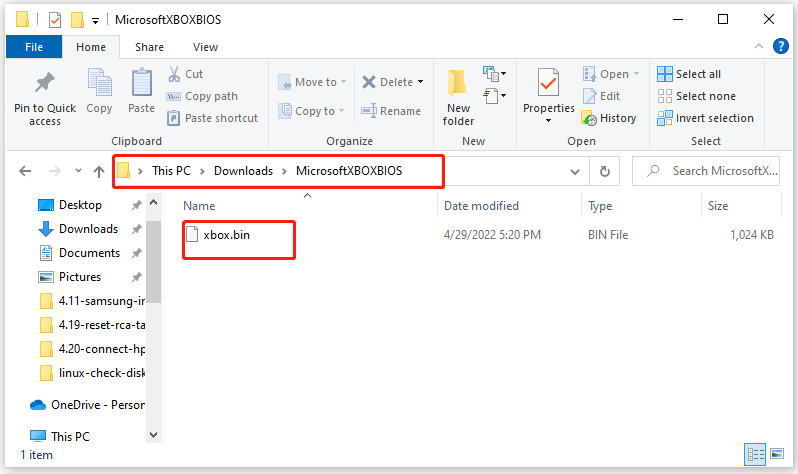Open the 4.19-reset-rca folder in sidebar
The width and height of the screenshot is (798, 474).
92,325
